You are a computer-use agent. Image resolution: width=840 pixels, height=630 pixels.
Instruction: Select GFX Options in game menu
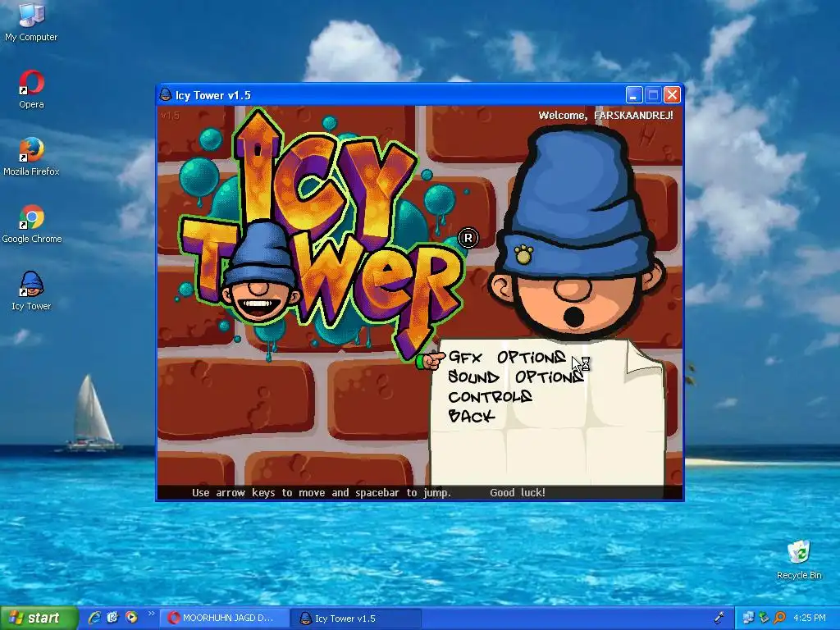507,358
